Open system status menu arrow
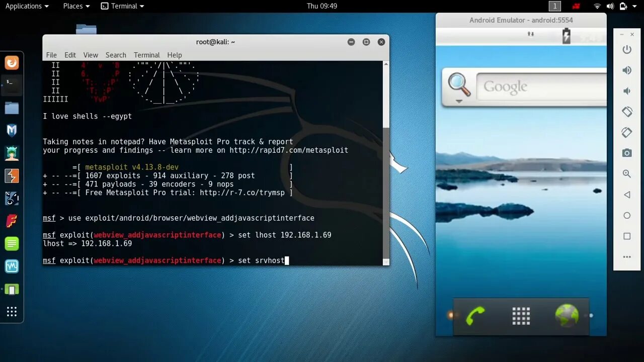 635,6
